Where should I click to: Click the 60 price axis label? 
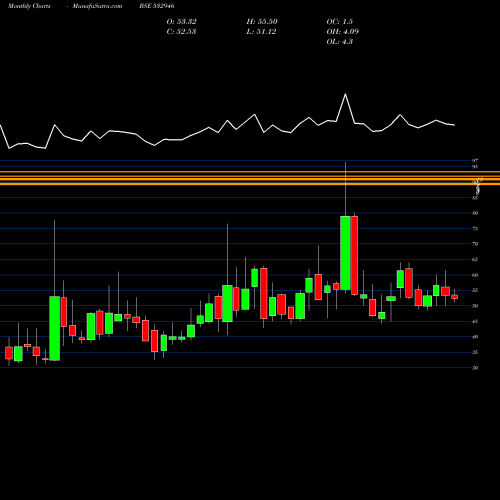pyautogui.click(x=475, y=275)
